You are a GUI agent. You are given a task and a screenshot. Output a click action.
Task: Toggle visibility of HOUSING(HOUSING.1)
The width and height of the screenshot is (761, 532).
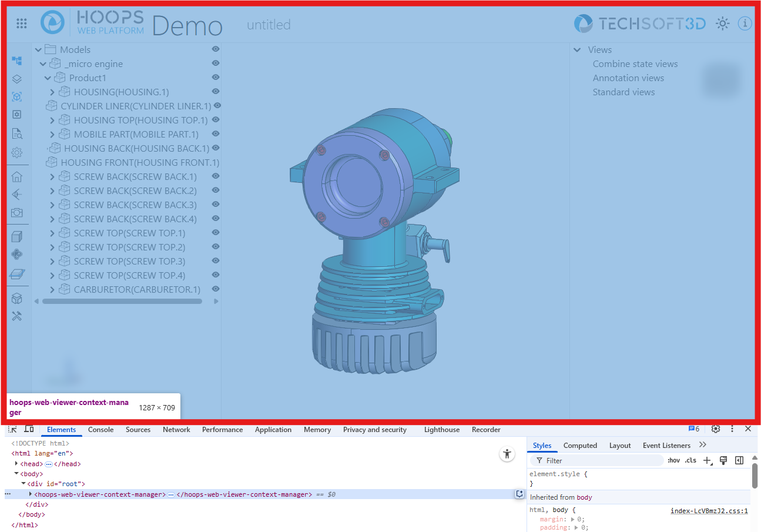[216, 92]
